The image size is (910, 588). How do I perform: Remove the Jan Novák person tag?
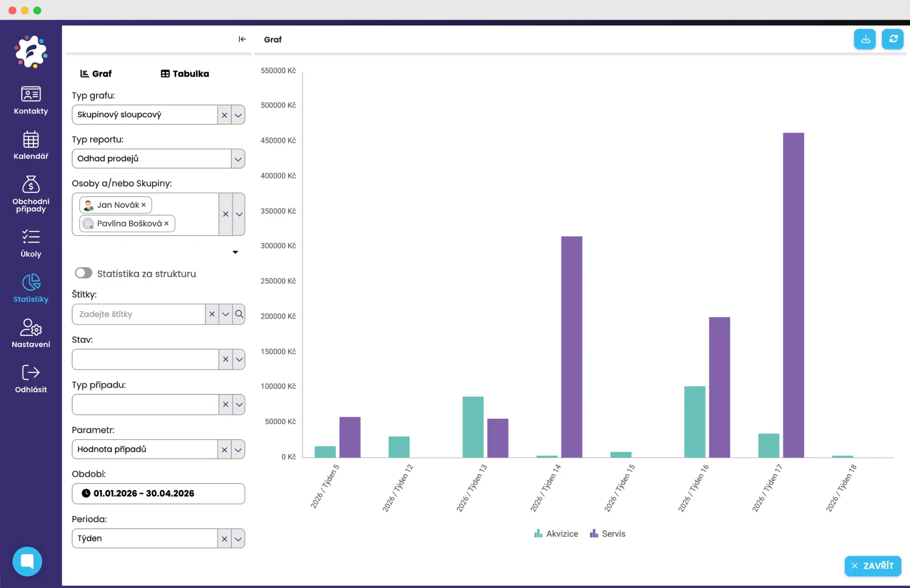coord(144,205)
